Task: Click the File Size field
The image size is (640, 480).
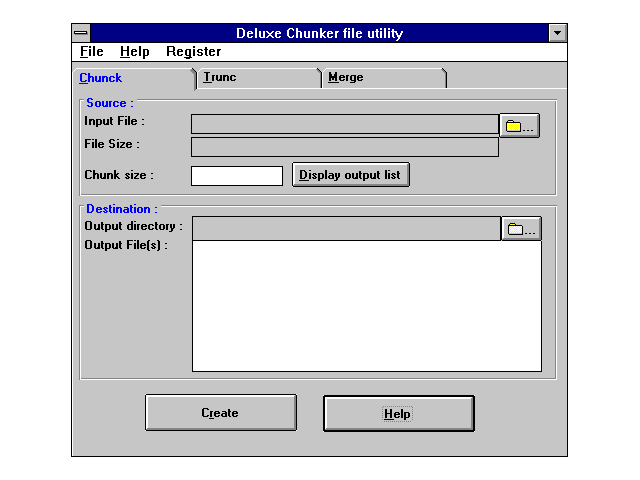Action: coord(344,147)
